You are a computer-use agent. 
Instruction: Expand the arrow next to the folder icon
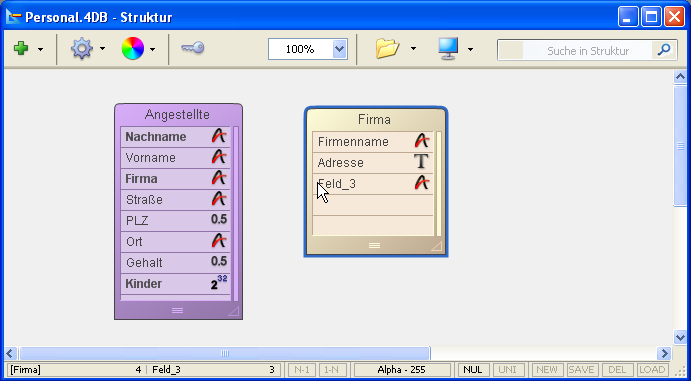pyautogui.click(x=413, y=49)
